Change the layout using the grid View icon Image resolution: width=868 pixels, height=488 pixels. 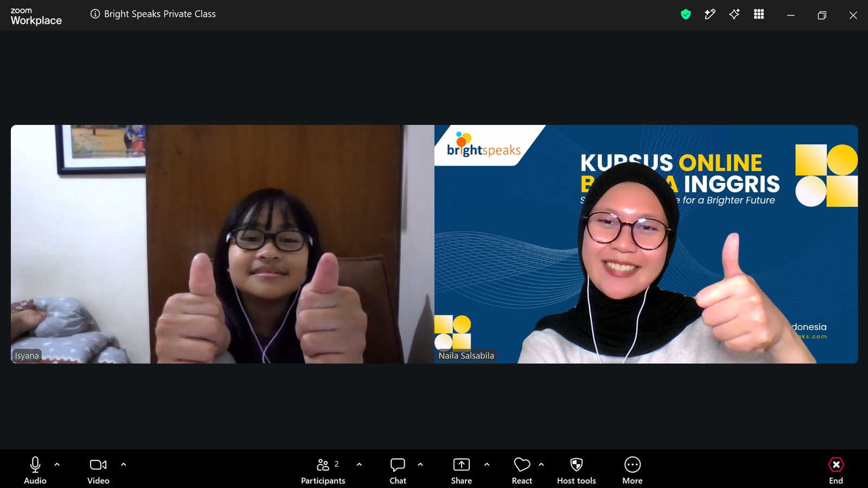pos(759,15)
